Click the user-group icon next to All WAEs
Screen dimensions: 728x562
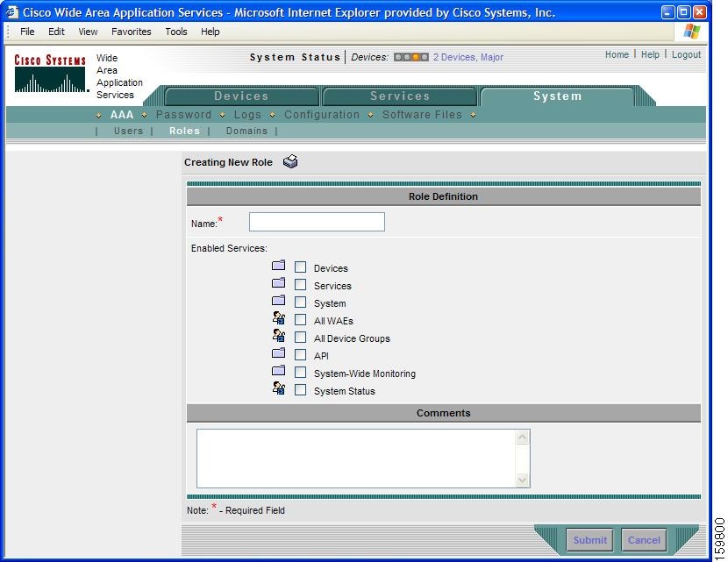coord(279,318)
